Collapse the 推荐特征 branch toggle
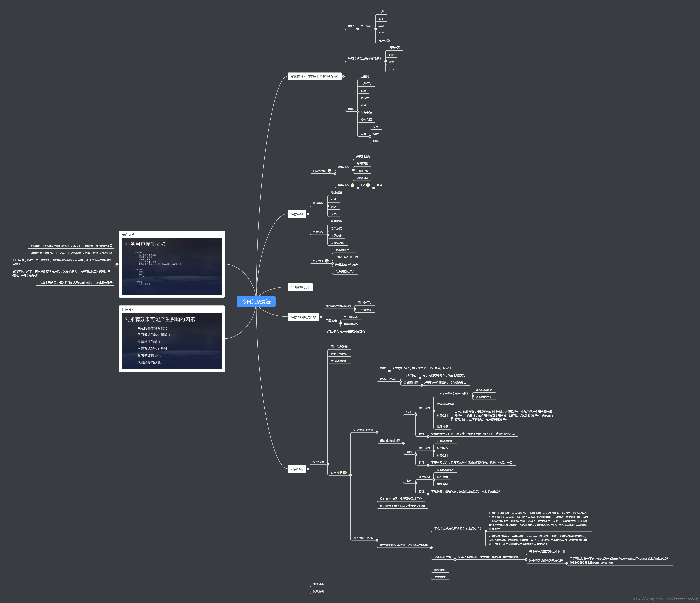Screen dimensions: 700x603 point(308,214)
